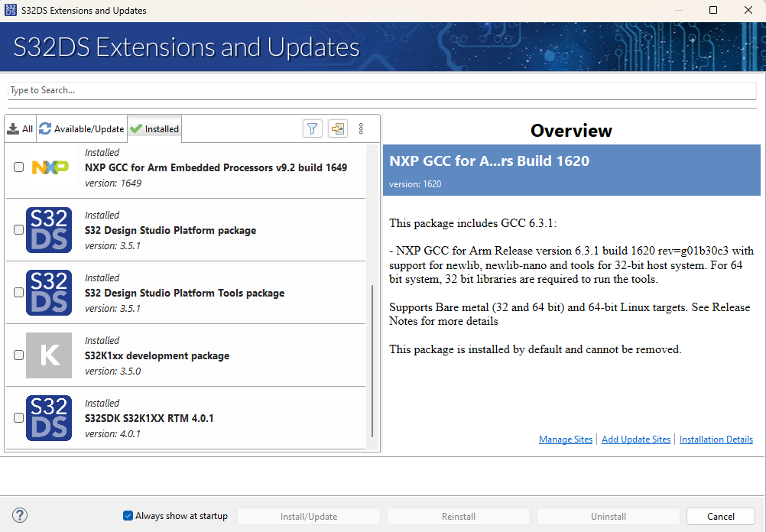766x532 pixels.
Task: Open Manage Sites link
Action: click(x=566, y=439)
